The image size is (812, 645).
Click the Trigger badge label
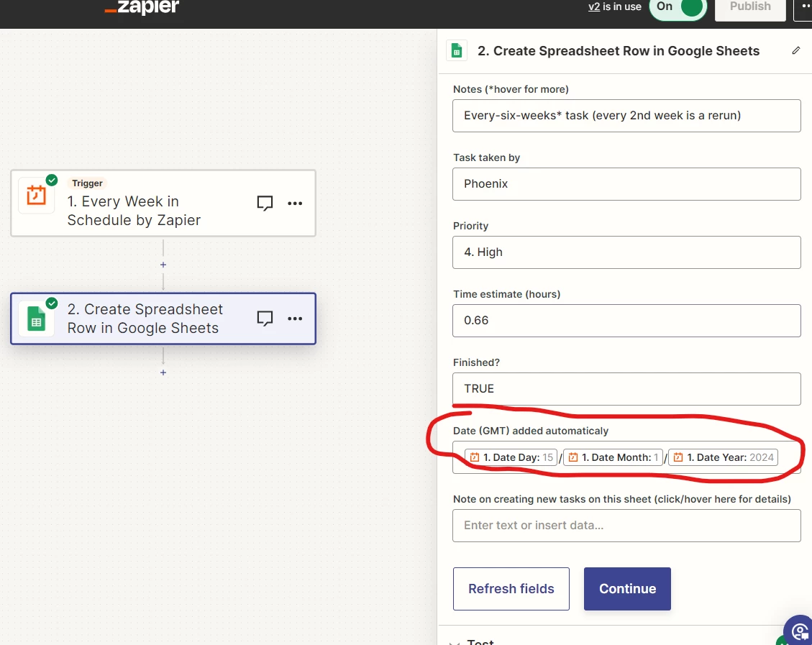pyautogui.click(x=87, y=183)
